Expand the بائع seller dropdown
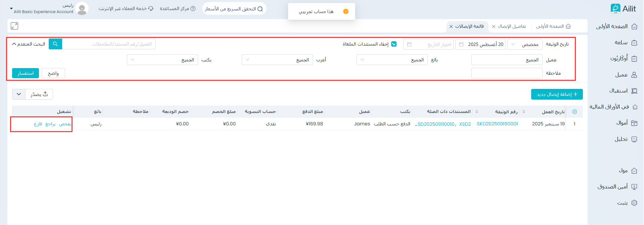This screenshot has height=225, width=644. [392, 60]
